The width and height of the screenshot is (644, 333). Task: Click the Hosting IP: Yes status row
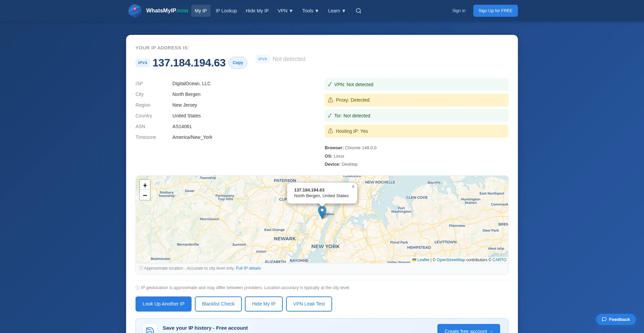click(417, 131)
